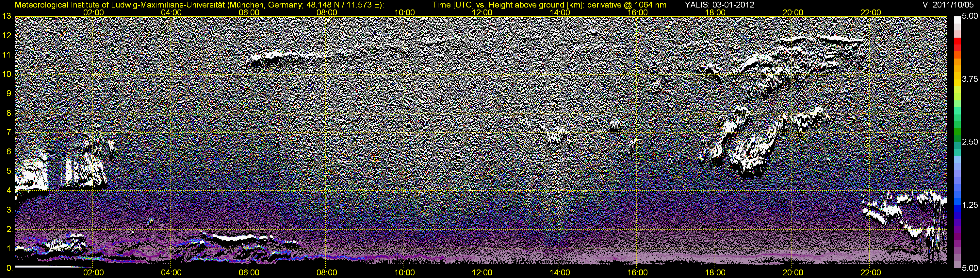Click the 2 km height axis label

[9, 229]
